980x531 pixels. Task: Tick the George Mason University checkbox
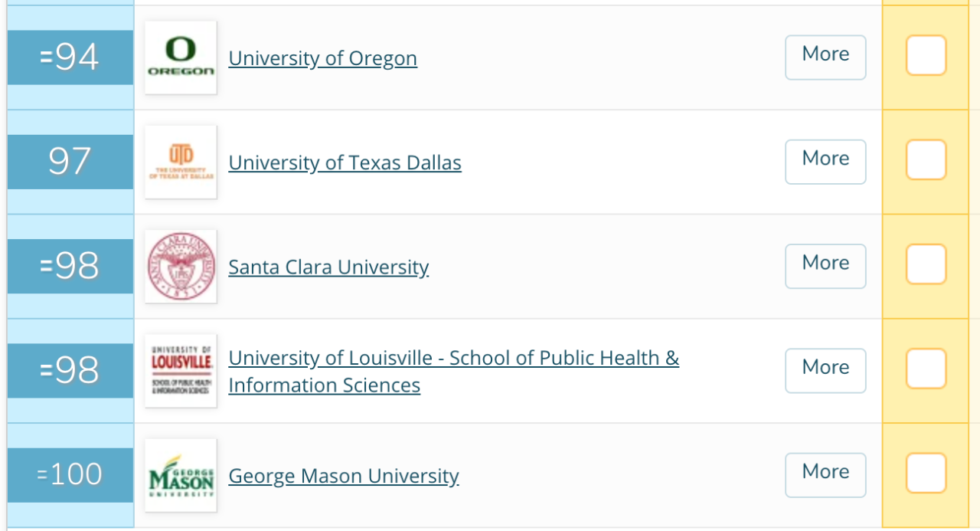pyautogui.click(x=926, y=473)
